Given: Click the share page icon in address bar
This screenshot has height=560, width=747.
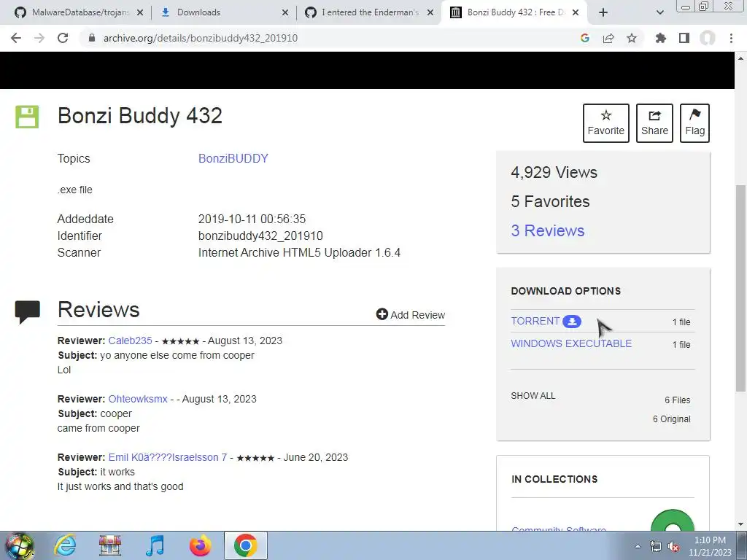Looking at the screenshot, I should (608, 38).
